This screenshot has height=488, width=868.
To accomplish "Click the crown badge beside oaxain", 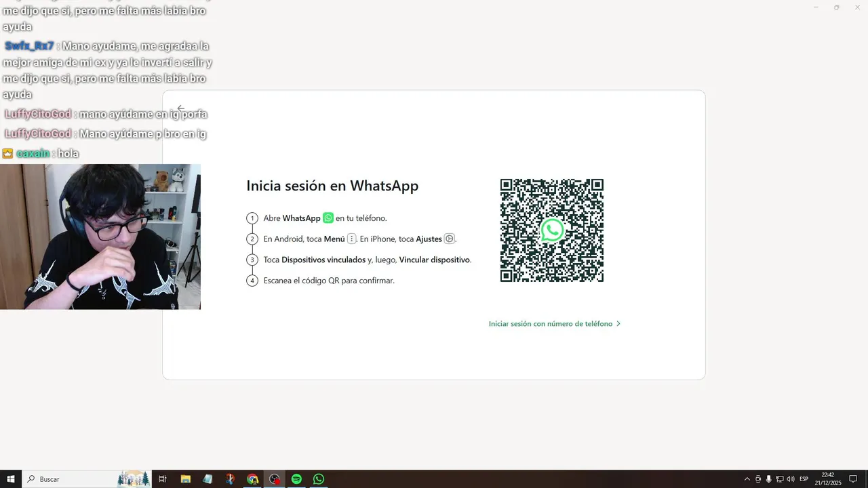I will [x=7, y=154].
